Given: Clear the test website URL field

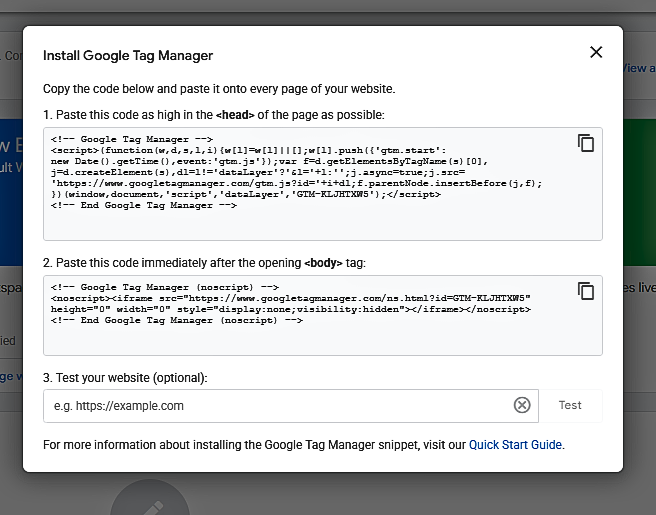Looking at the screenshot, I should pyautogui.click(x=521, y=405).
